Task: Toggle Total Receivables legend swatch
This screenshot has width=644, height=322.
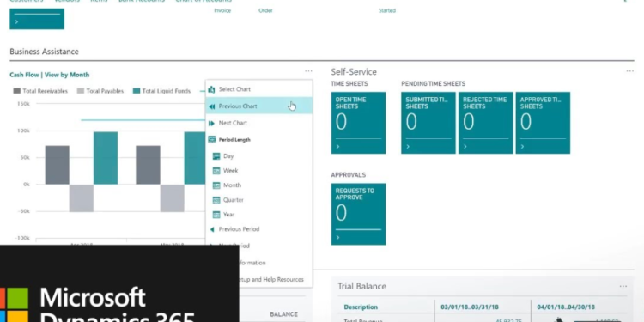Action: click(17, 91)
